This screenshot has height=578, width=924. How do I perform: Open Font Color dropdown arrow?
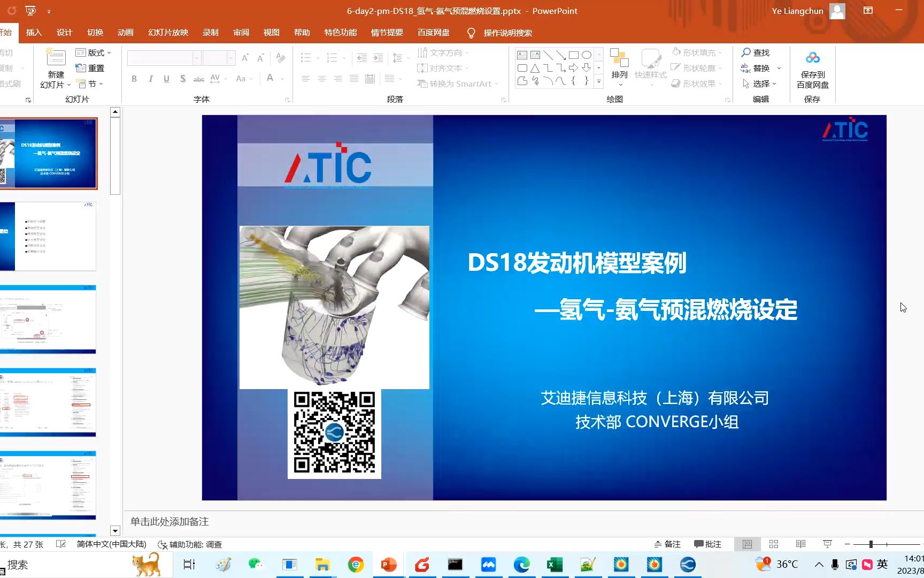pos(282,79)
